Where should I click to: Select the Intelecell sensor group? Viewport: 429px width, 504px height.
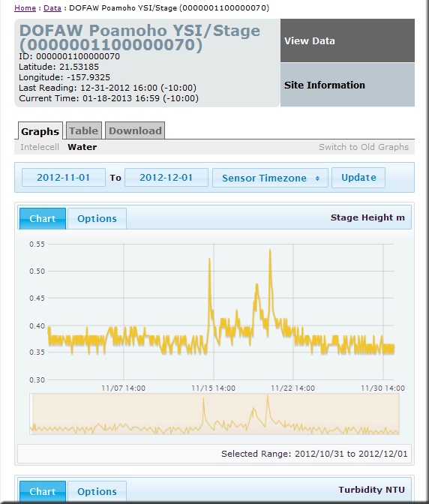coord(40,147)
